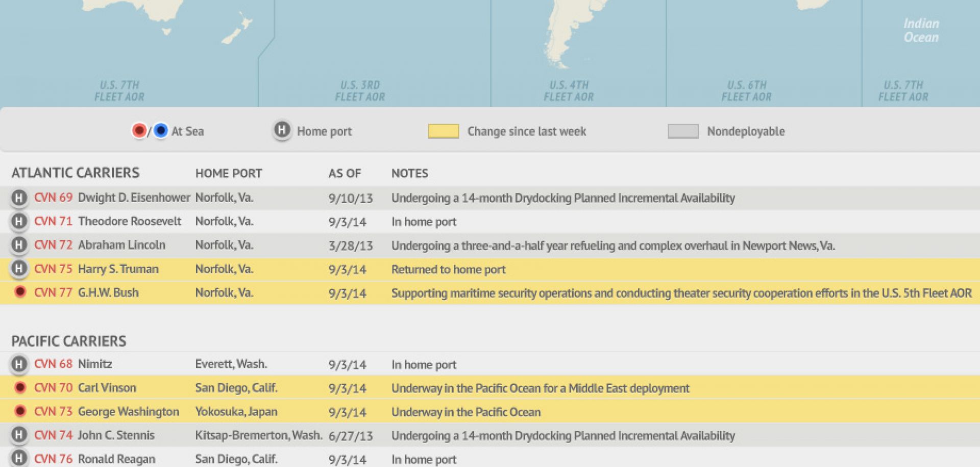Click the H icon next to Abraham Lincoln

click(19, 245)
